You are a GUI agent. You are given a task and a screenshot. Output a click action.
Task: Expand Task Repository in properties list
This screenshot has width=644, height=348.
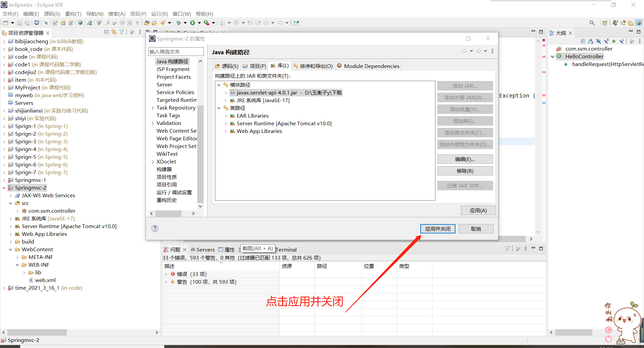tap(153, 108)
